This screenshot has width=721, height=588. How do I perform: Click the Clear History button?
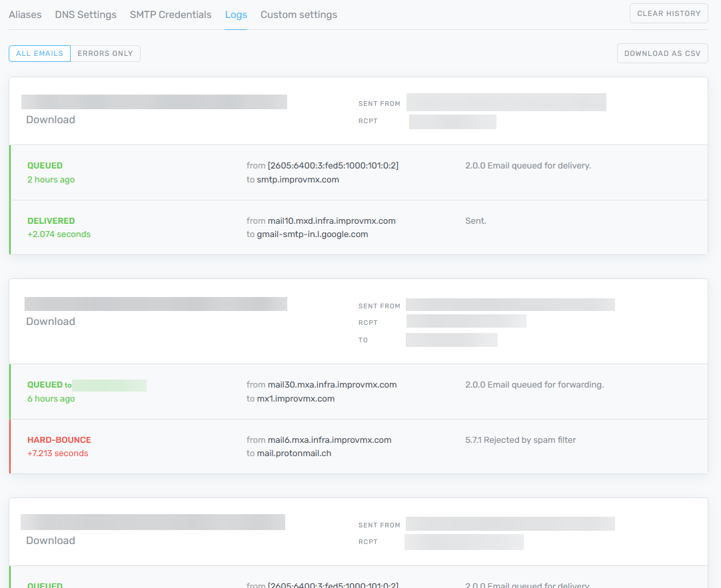click(668, 13)
